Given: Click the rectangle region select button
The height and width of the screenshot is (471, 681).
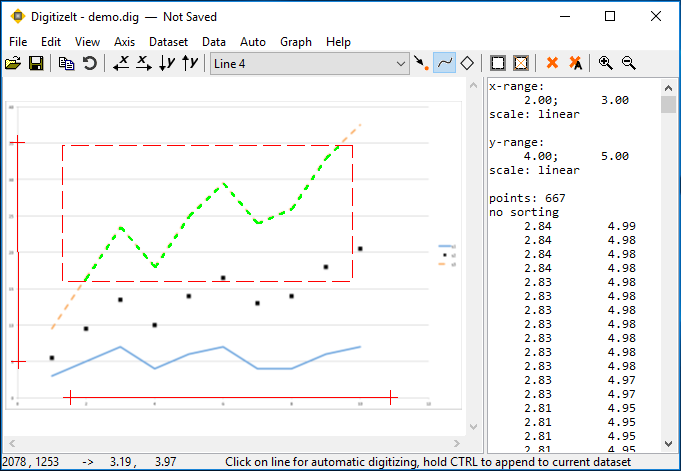Looking at the screenshot, I should click(x=498, y=63).
